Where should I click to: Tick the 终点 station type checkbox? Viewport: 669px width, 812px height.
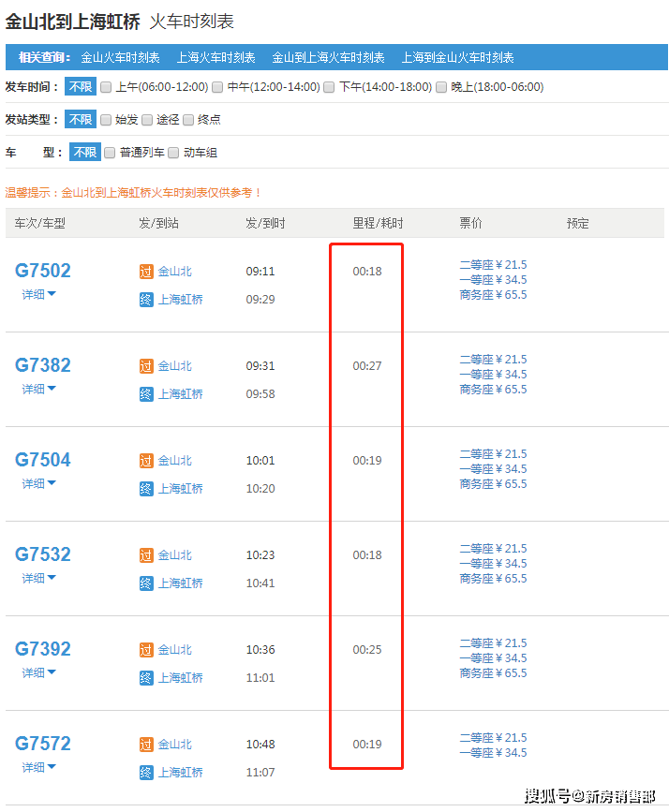[x=188, y=120]
